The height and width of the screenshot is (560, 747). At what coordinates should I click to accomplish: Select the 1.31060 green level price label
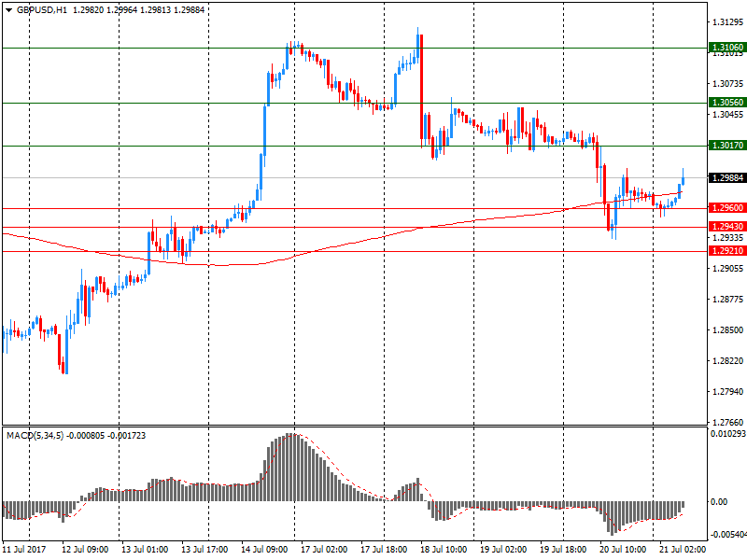tap(727, 48)
